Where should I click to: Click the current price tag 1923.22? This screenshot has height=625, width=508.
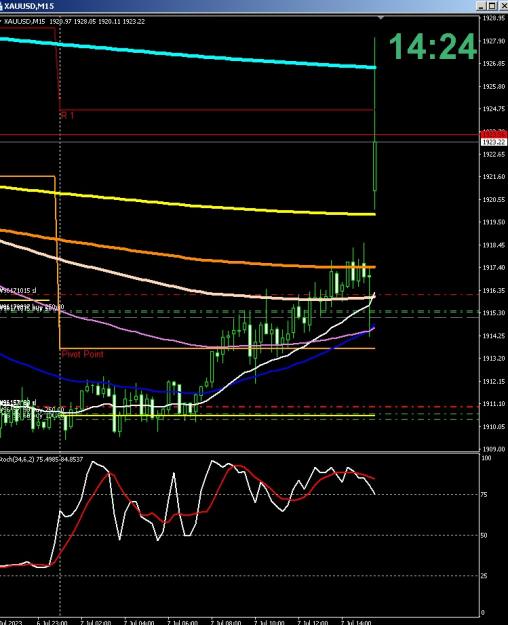(494, 142)
